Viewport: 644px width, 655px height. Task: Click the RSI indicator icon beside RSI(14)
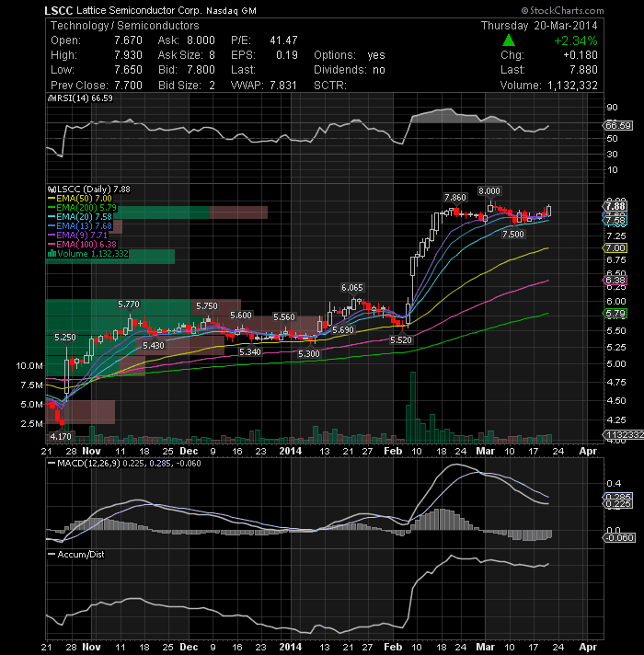click(52, 98)
